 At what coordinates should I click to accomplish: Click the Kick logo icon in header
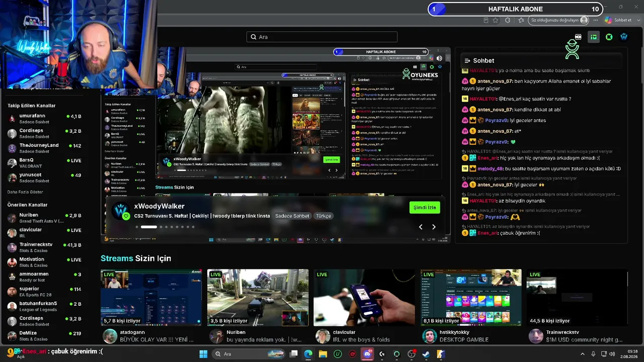[609, 37]
